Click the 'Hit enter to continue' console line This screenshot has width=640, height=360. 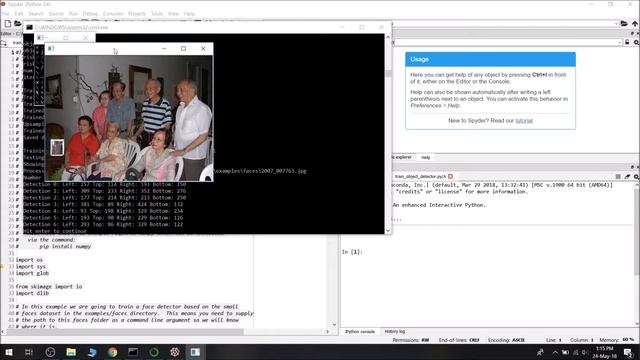(x=55, y=231)
